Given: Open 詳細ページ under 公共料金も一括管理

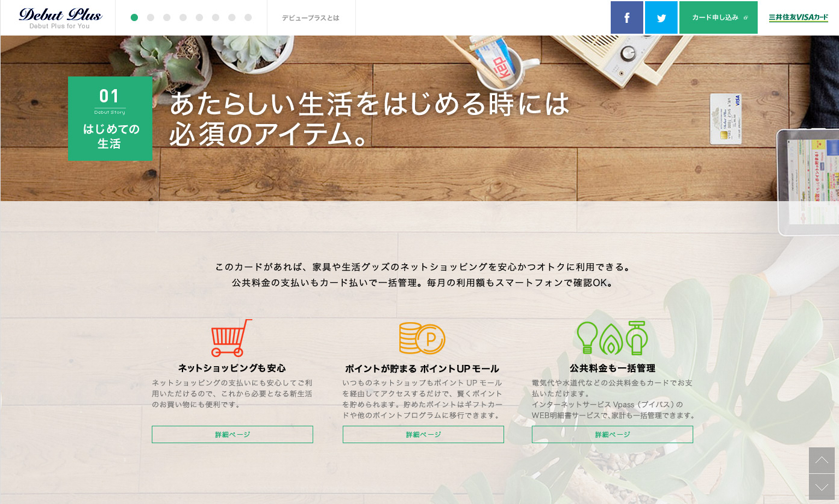Looking at the screenshot, I should pyautogui.click(x=613, y=434).
